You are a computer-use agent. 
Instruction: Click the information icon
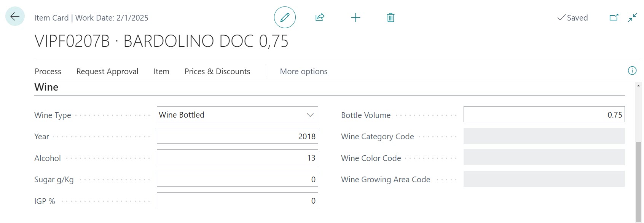point(632,71)
